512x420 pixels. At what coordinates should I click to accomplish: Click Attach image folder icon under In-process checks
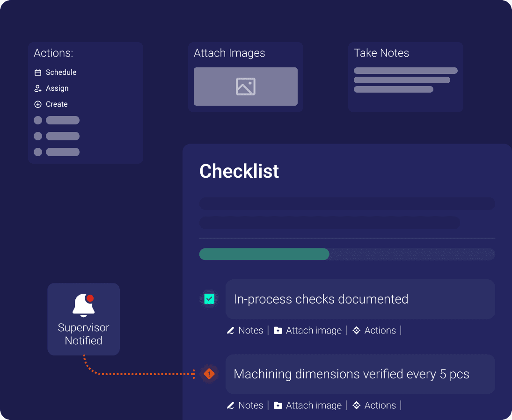[278, 331]
